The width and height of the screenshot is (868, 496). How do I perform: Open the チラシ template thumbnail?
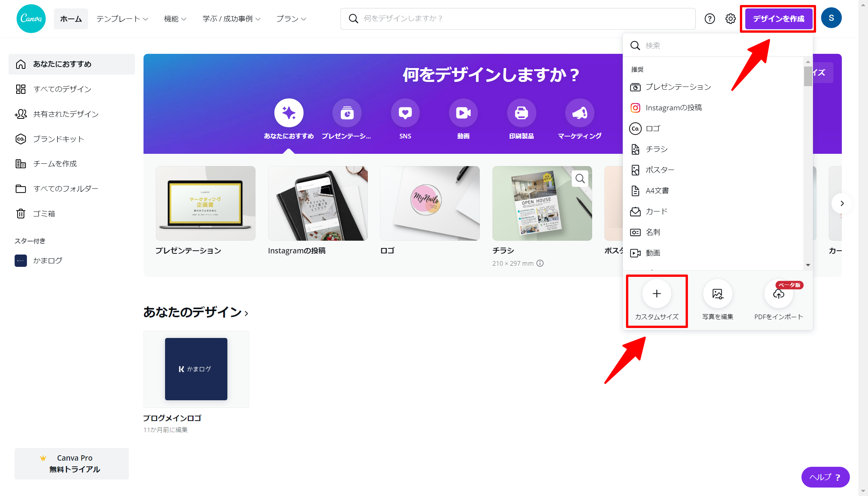(542, 203)
